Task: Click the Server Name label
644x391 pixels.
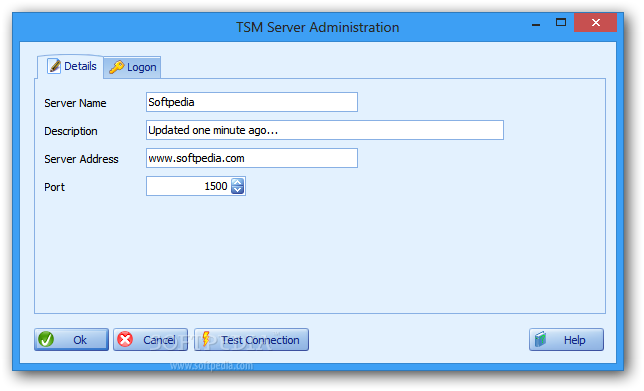Action: 75,103
